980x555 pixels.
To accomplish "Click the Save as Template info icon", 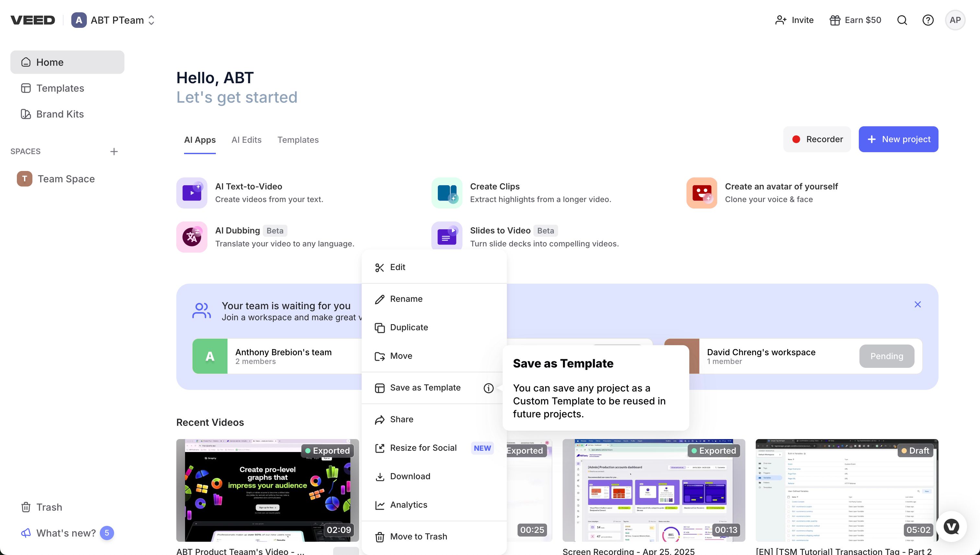I will coord(488,388).
